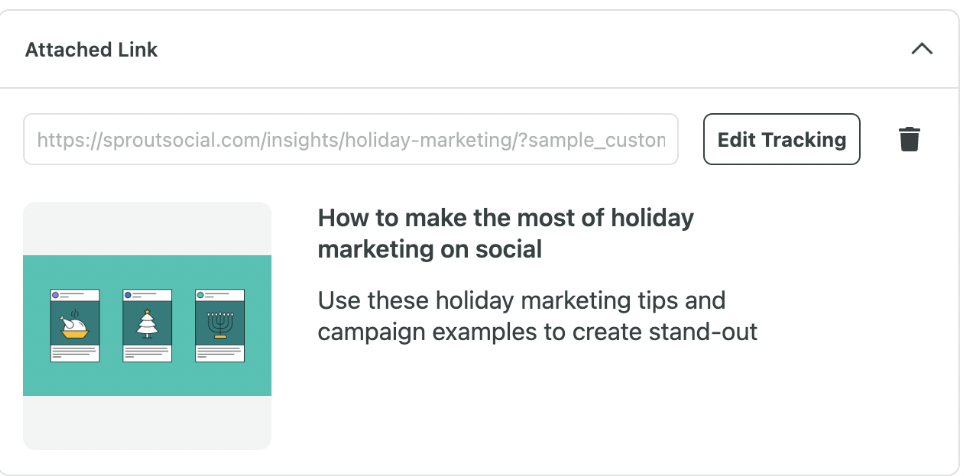Select the green avatar dot on menorah card
Screen dimensions: 964x476
point(200,295)
